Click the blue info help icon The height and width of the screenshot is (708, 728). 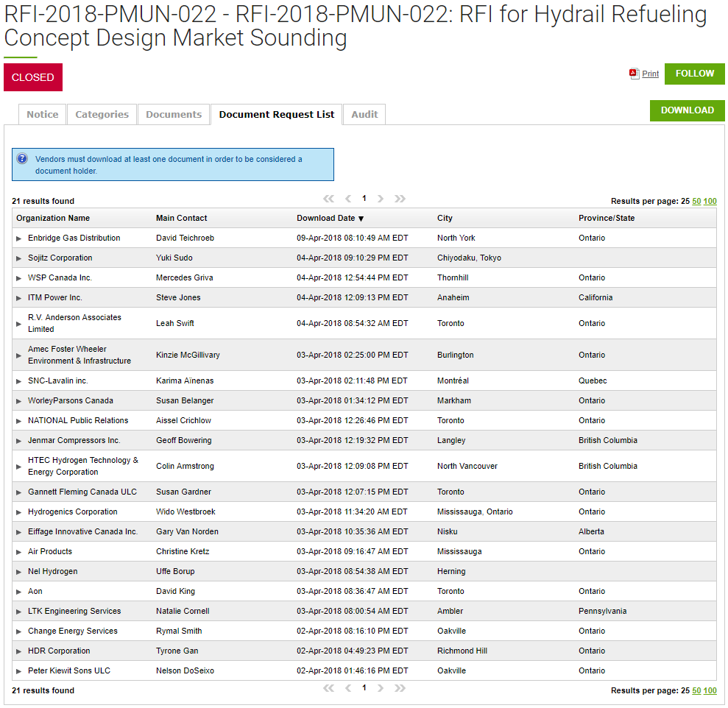[22, 159]
